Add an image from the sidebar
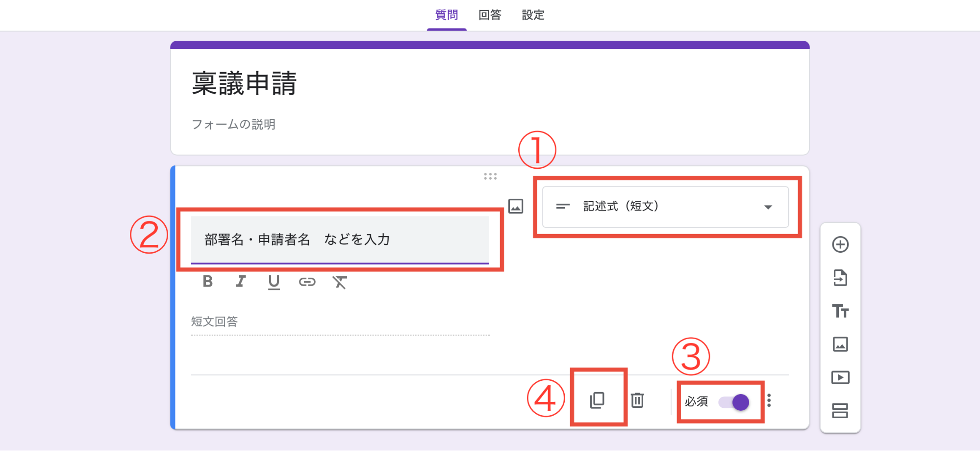980x451 pixels. [840, 344]
